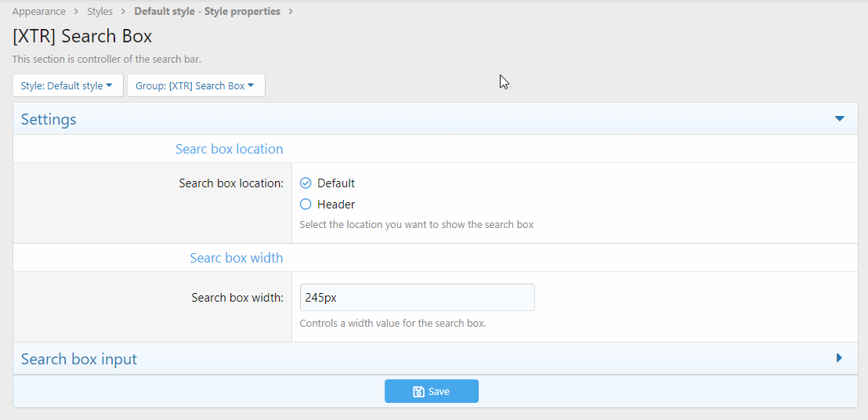Navigate to Styles breadcrumb link
Screen dimensions: 868x420
(100, 12)
